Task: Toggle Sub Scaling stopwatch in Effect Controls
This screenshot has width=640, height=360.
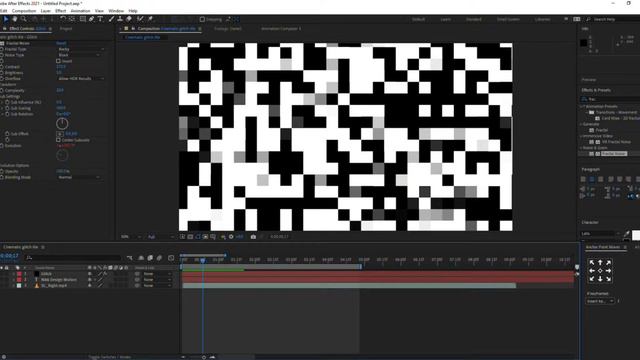Action: (7, 108)
